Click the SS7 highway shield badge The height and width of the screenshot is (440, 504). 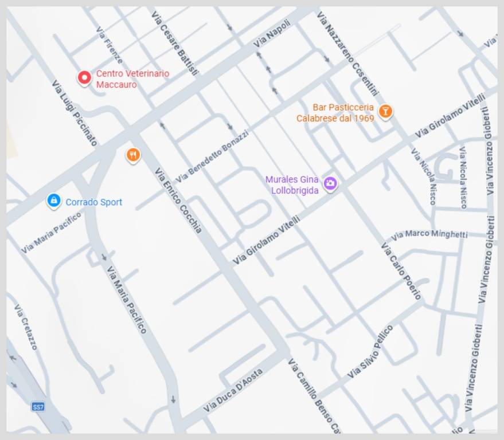(38, 407)
